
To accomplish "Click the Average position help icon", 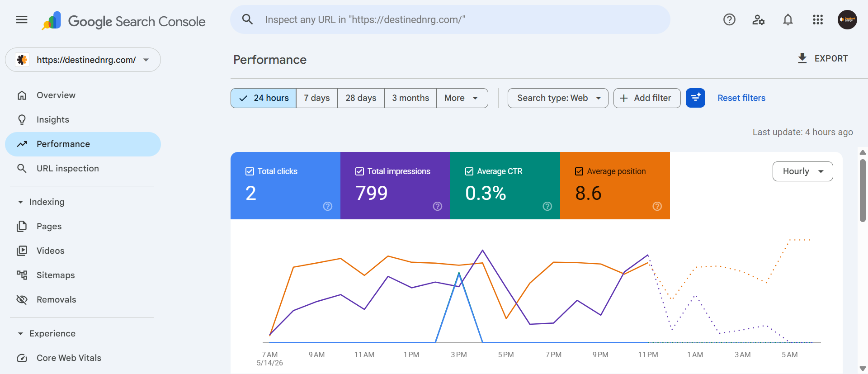I will tap(657, 206).
